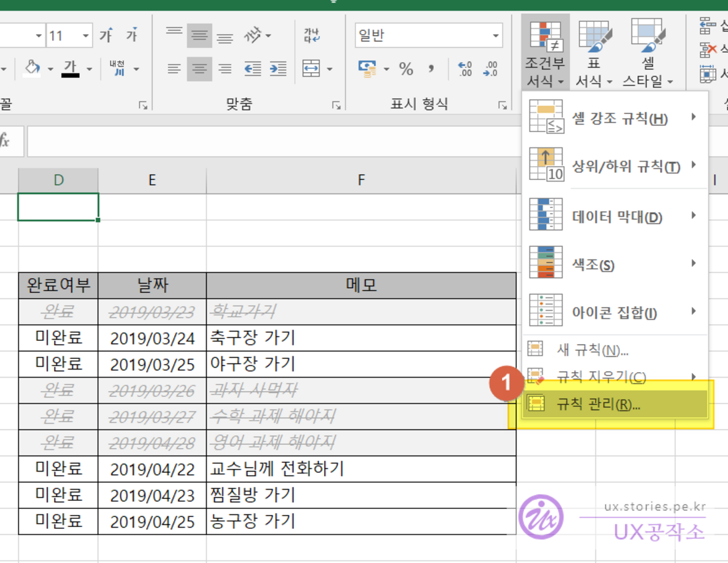Viewport: 728px width, 563px height.
Task: Click the Increase Font Size icon
Action: 106,35
